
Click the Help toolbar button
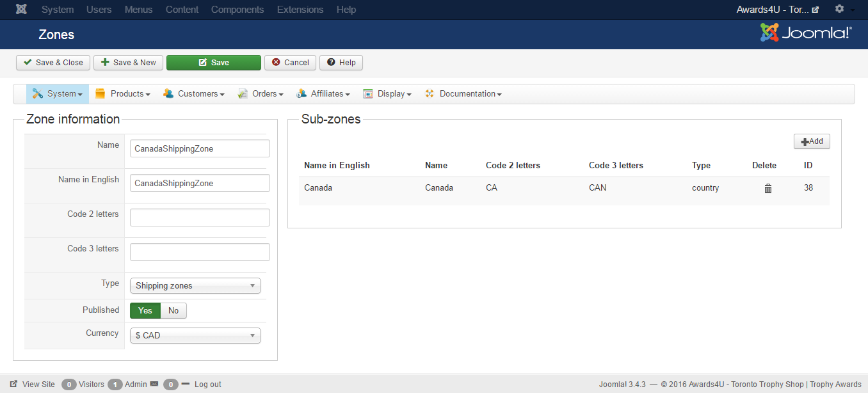point(341,62)
